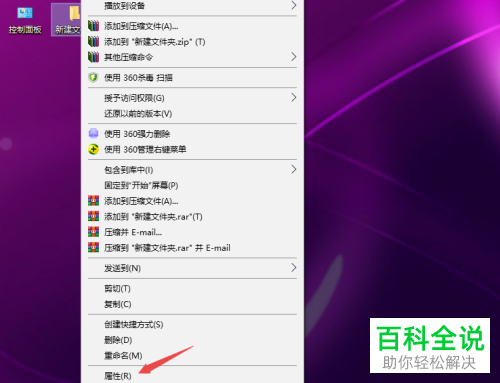The width and height of the screenshot is (500, 383).
Task: Click the 360强力删除 shredder icon
Action: [93, 133]
